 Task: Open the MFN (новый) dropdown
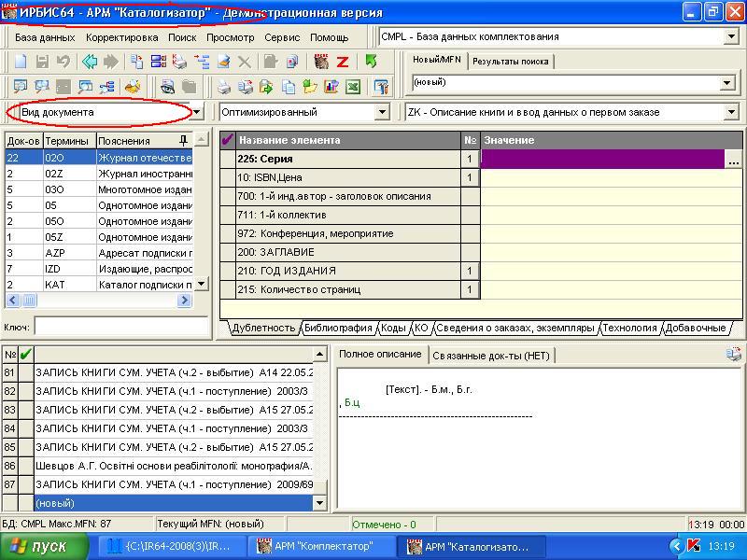click(726, 83)
